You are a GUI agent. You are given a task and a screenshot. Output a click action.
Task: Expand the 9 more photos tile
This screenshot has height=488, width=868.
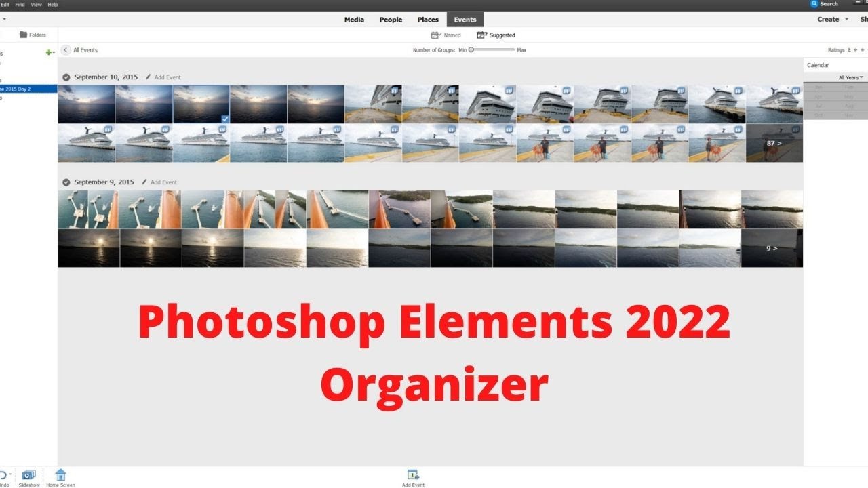[772, 248]
